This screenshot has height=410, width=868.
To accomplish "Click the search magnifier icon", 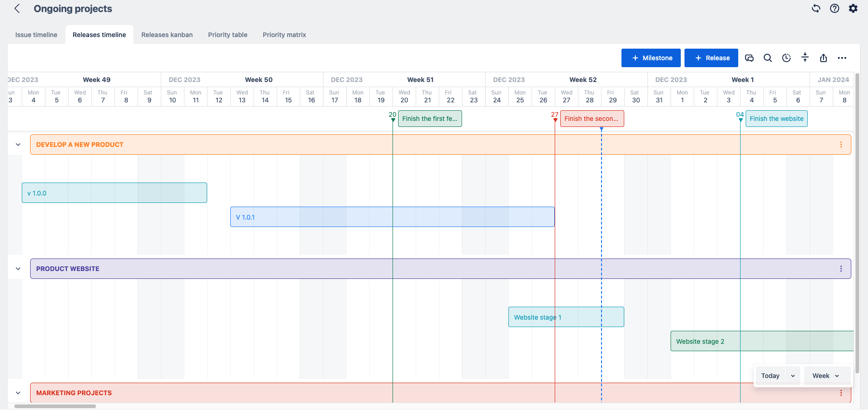I will (768, 58).
